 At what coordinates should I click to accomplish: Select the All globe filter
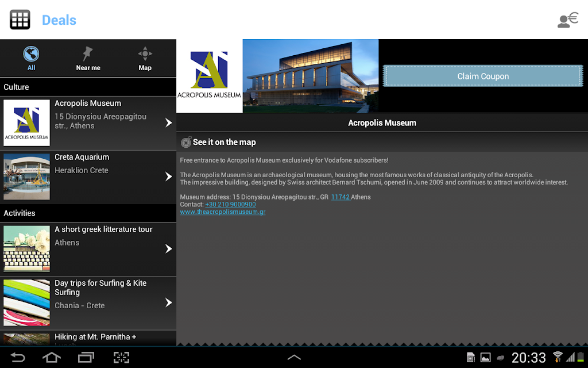(31, 59)
